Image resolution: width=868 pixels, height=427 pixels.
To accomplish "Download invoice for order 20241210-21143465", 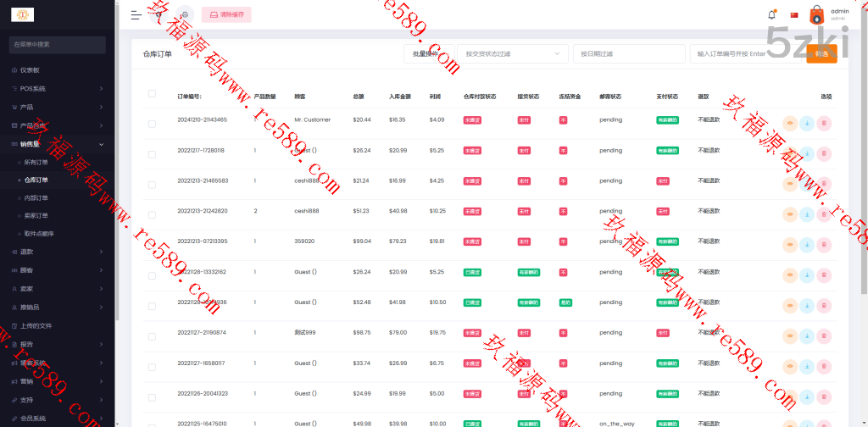I will (807, 124).
